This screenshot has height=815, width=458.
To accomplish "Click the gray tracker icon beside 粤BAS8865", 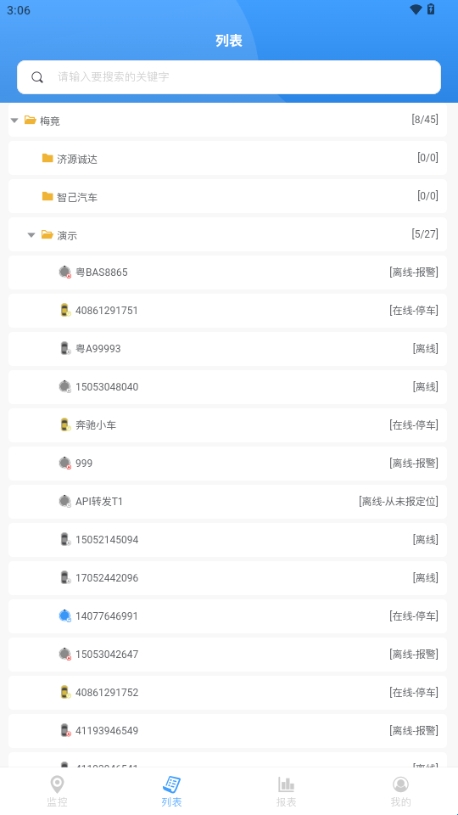I will (x=65, y=272).
